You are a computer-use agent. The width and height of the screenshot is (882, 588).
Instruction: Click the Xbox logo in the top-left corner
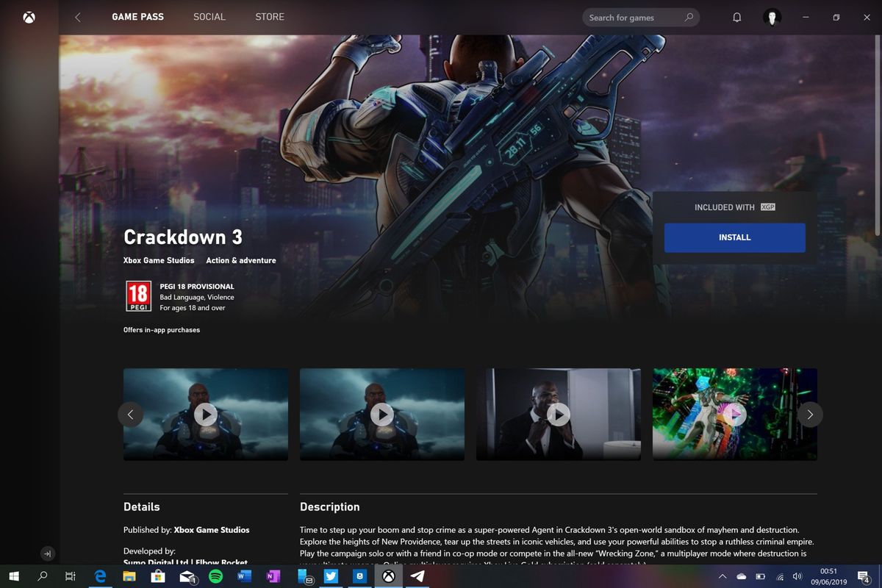click(x=29, y=17)
